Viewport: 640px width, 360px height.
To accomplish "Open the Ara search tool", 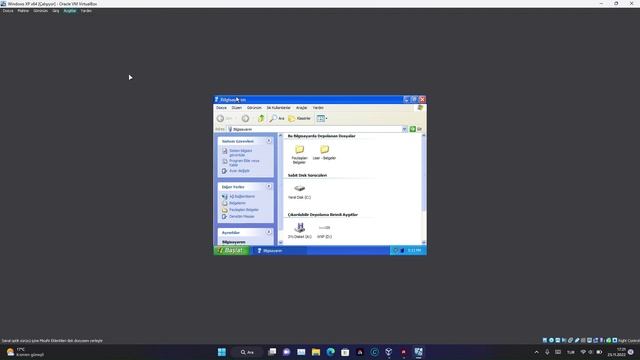I will point(277,118).
